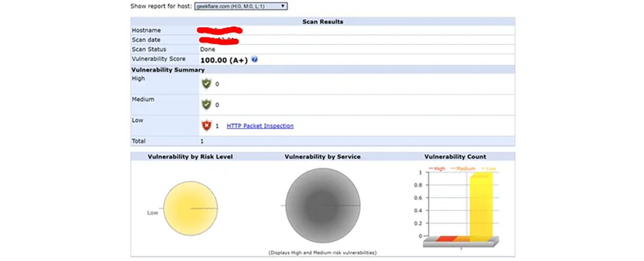Click the 100.00 (A+) vulnerability score value
Viewport: 644px width, 261px height.
click(x=224, y=60)
